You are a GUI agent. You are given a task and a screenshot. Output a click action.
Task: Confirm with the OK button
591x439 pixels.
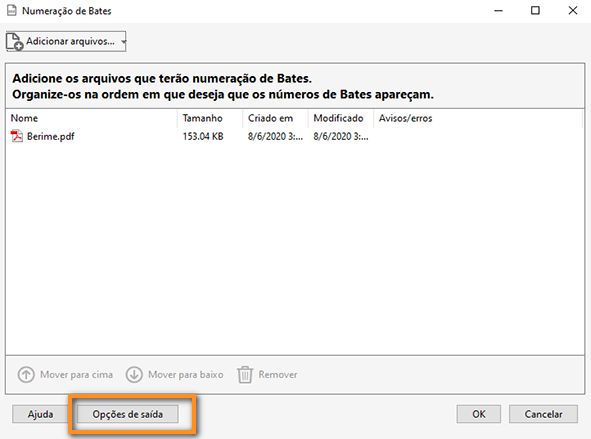[x=479, y=414]
